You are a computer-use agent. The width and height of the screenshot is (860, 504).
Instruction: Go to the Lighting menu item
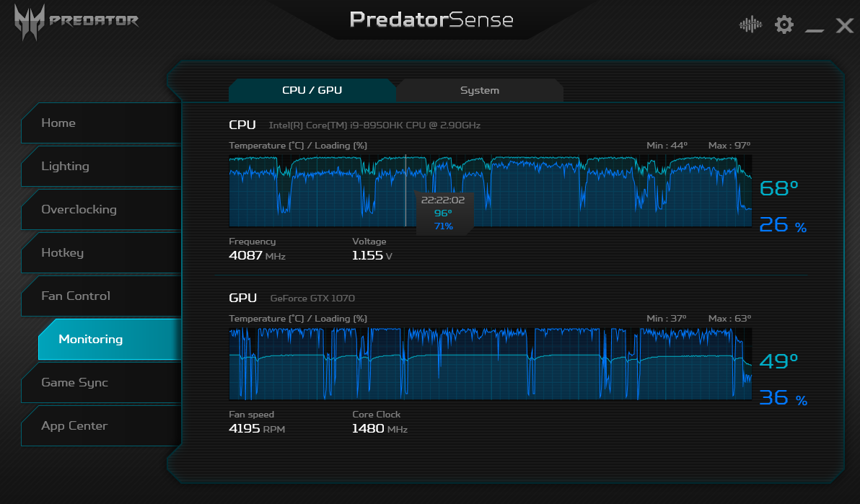(x=102, y=166)
